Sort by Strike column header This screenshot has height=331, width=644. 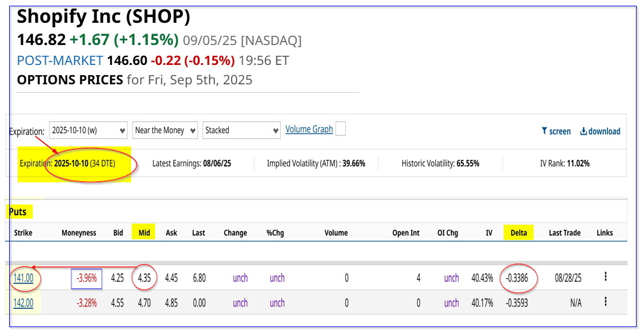23,233
